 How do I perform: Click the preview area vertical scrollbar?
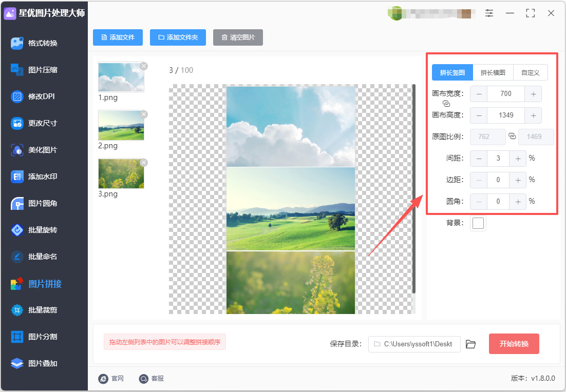tap(414, 189)
